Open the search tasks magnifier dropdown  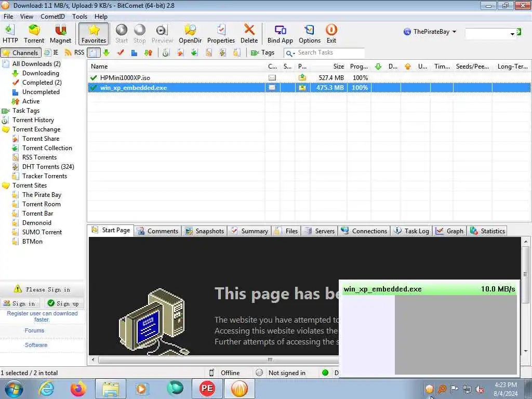point(290,54)
